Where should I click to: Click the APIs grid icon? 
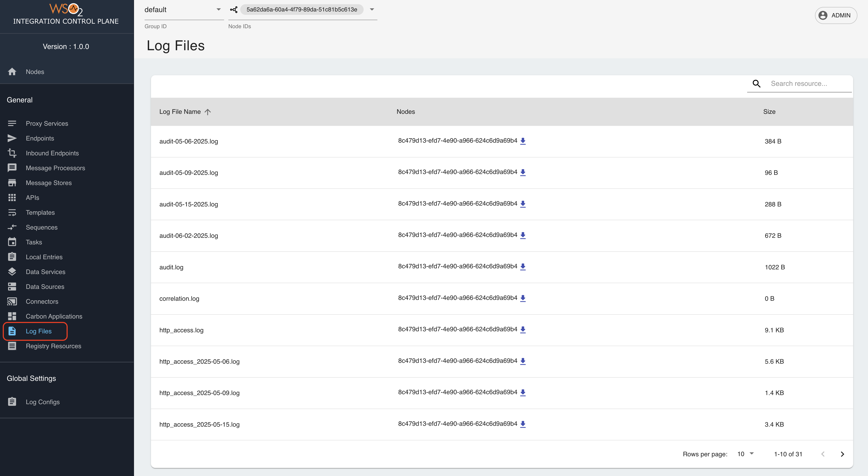click(x=12, y=197)
